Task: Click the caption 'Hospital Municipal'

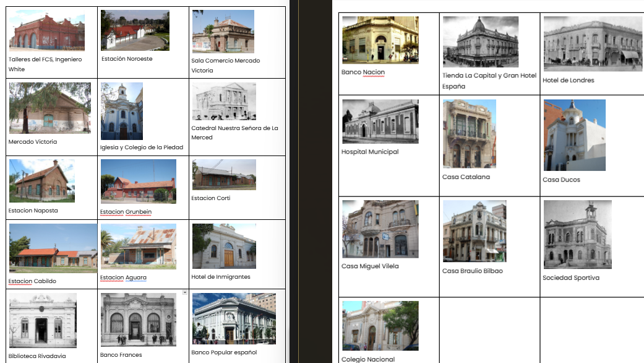Action: tap(370, 152)
